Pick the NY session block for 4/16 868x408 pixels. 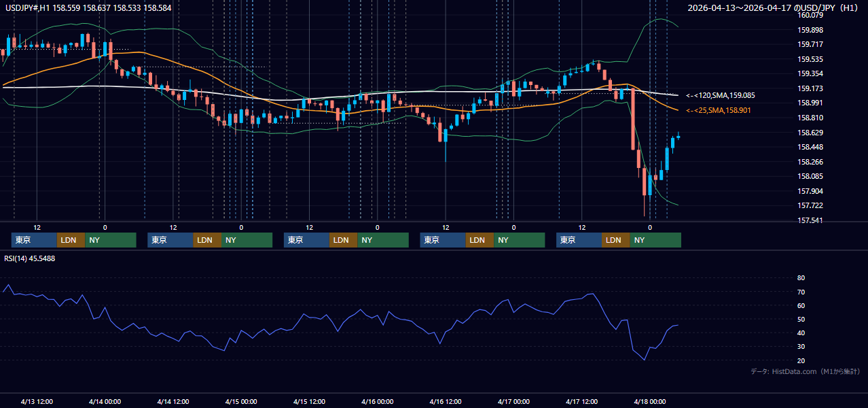click(520, 240)
